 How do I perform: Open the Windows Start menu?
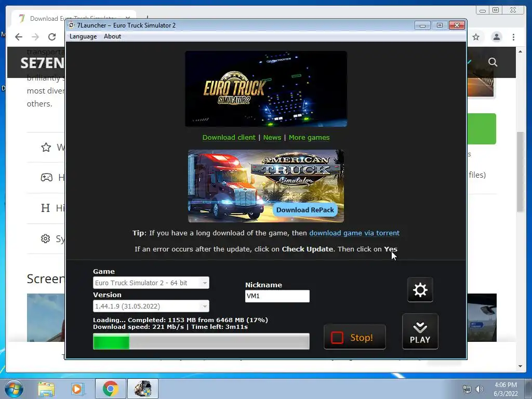coord(14,389)
